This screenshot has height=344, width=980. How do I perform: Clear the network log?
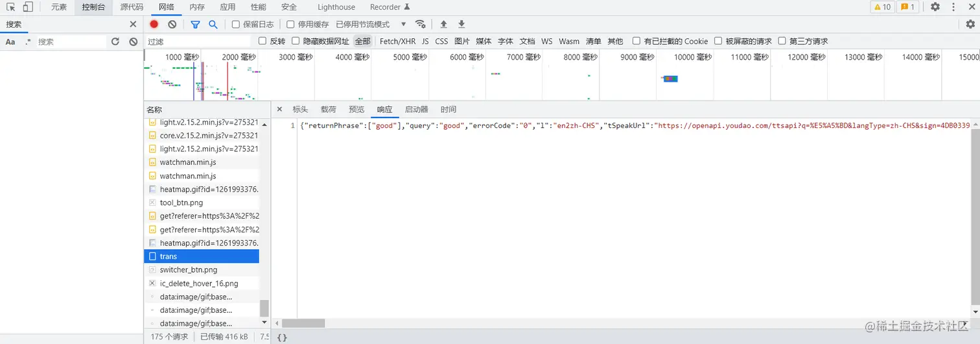[172, 24]
